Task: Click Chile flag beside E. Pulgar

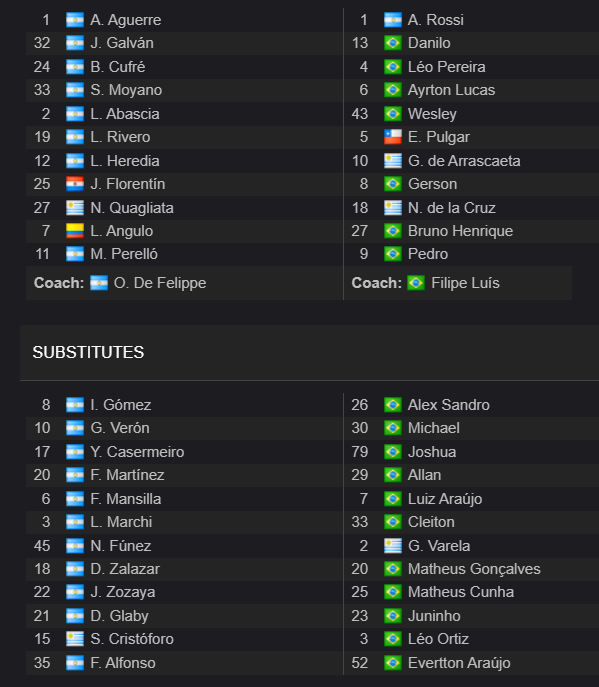Action: point(393,137)
